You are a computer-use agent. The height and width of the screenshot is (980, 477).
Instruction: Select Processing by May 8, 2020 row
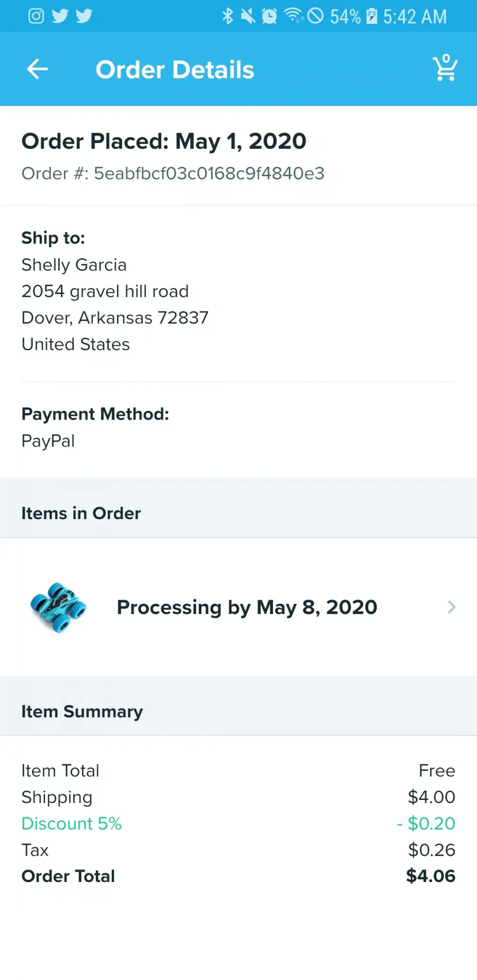[238, 607]
